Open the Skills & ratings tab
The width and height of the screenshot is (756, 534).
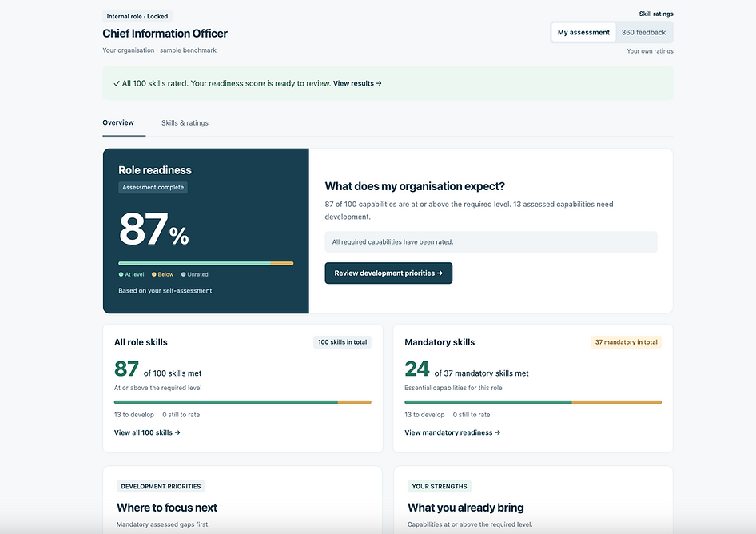point(185,123)
